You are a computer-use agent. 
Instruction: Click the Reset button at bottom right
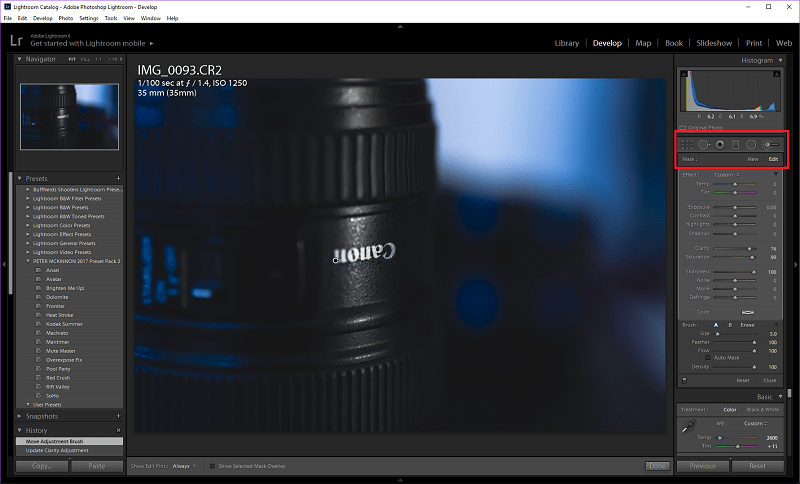[758, 466]
